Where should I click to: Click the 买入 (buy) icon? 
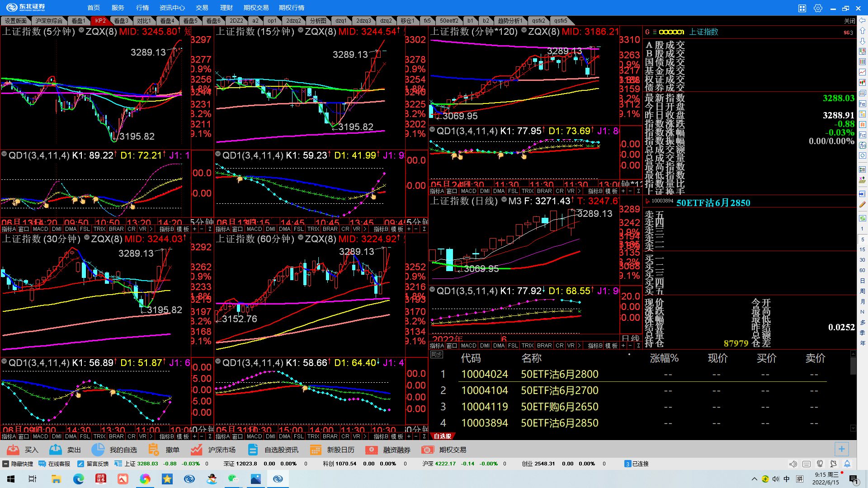[x=13, y=450]
